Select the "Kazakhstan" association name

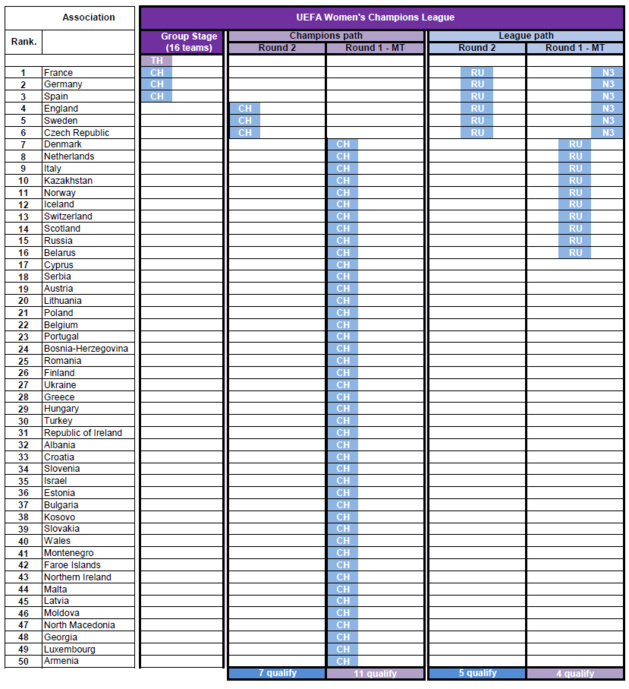68,181
